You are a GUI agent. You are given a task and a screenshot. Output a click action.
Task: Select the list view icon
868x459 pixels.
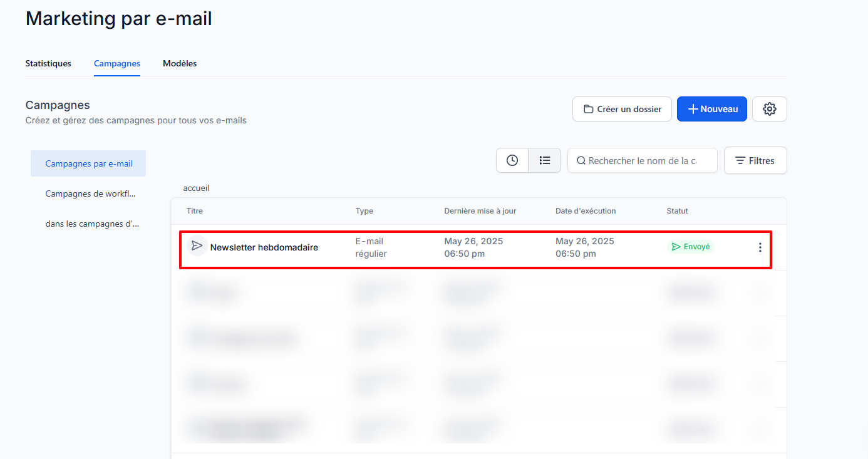[x=545, y=160]
